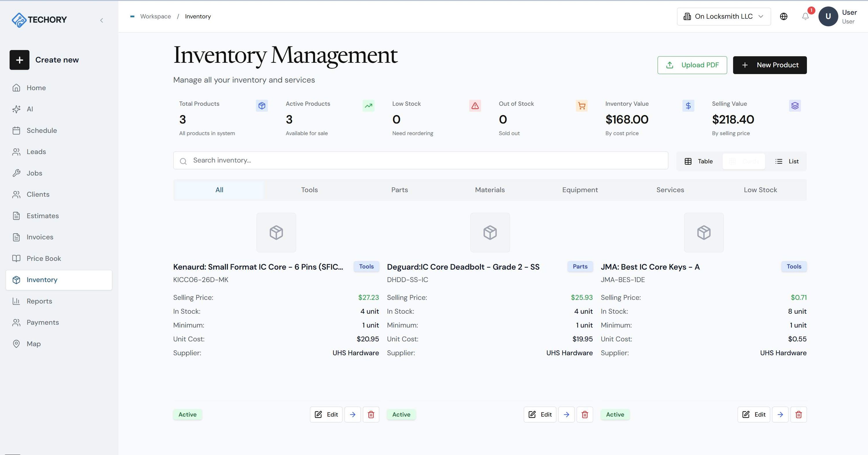The height and width of the screenshot is (455, 868).
Task: Go to Home in sidebar
Action: [x=59, y=88]
